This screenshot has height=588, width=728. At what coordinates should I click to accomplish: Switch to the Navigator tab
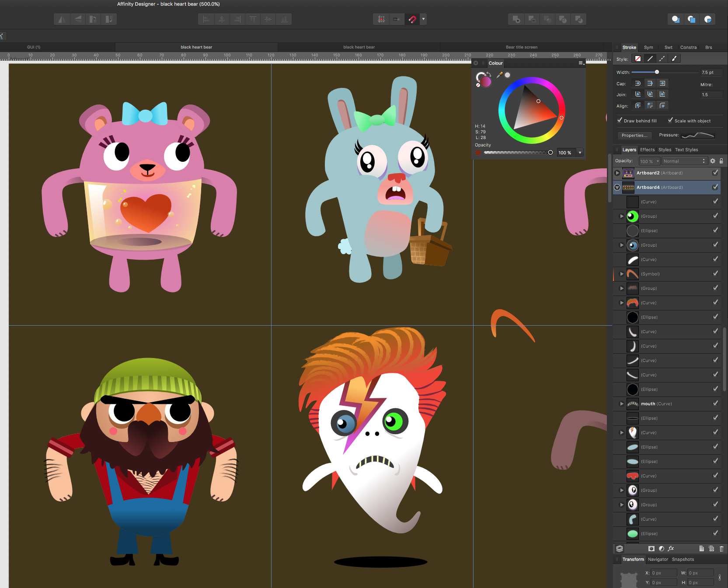click(x=658, y=559)
